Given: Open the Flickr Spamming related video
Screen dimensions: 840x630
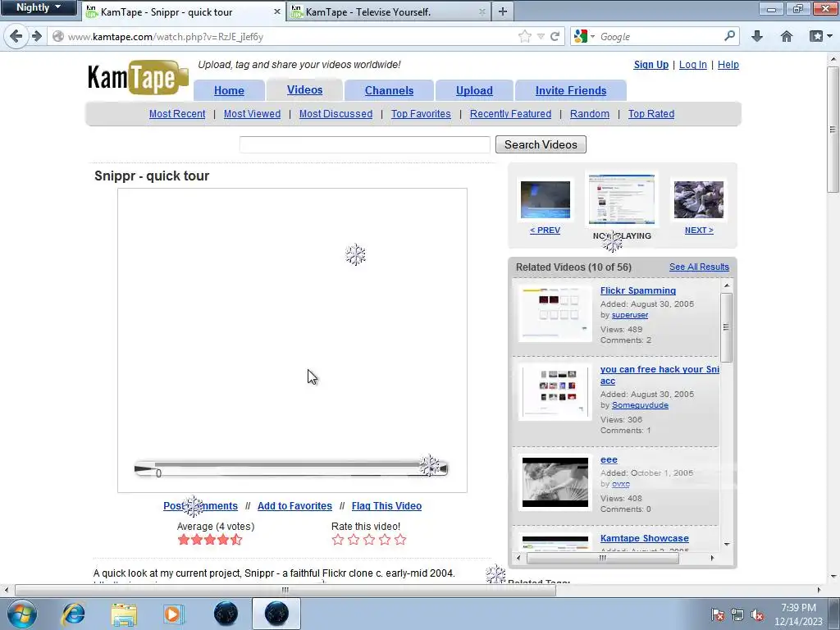Looking at the screenshot, I should click(x=637, y=290).
